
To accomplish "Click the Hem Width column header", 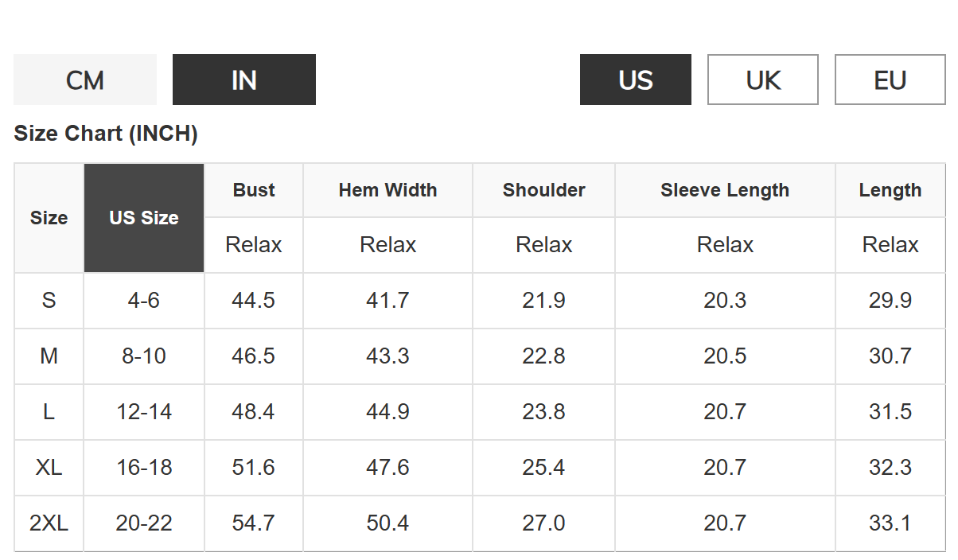I will 387,190.
